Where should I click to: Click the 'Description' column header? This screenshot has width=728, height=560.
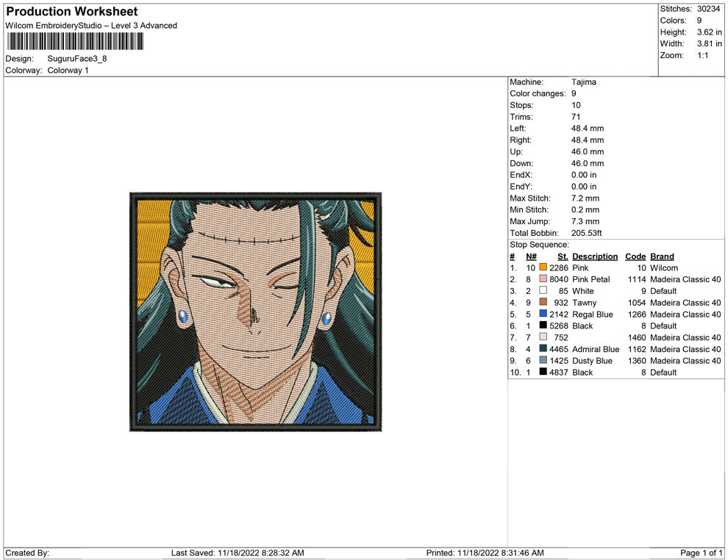(x=595, y=256)
